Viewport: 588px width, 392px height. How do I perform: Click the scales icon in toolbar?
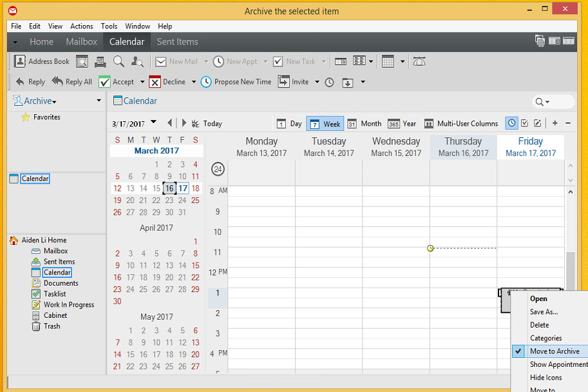coord(419,62)
